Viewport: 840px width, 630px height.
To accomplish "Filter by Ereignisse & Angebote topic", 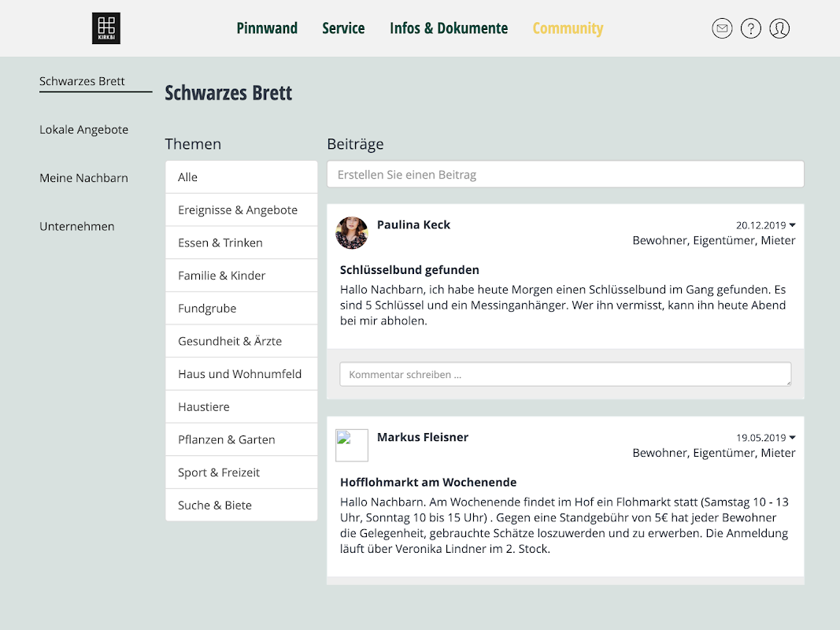I will (242, 210).
